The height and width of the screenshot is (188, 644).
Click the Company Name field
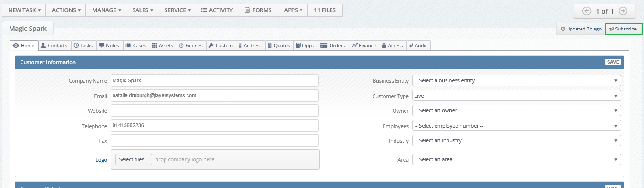click(215, 80)
